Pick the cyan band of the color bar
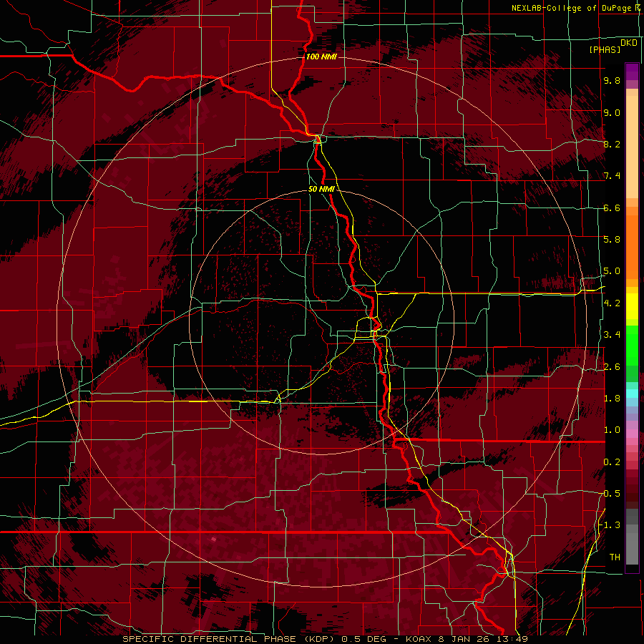The width and height of the screenshot is (644, 644). pyautogui.click(x=632, y=393)
